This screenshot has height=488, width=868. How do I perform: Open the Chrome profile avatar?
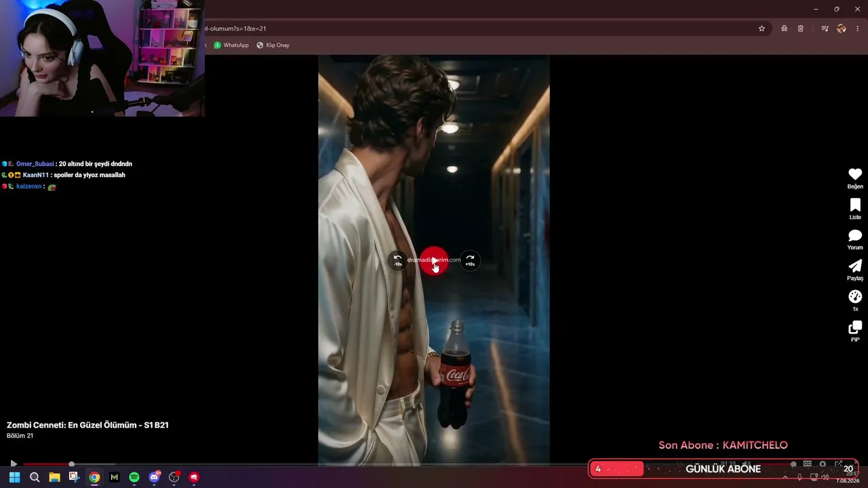(x=842, y=28)
